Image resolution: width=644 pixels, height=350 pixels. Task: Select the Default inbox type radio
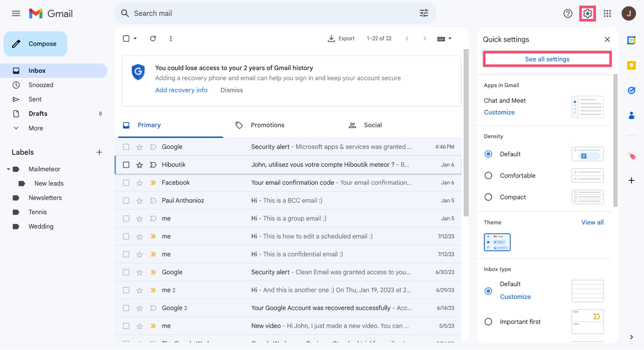(488, 291)
